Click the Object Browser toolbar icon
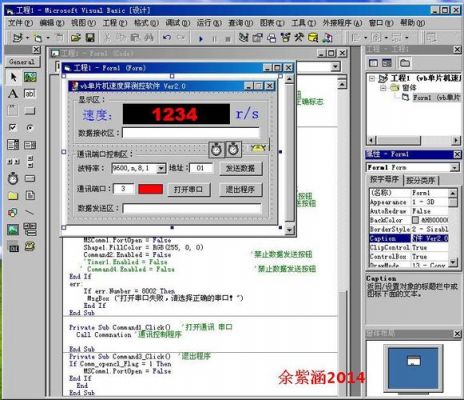 click(285, 38)
